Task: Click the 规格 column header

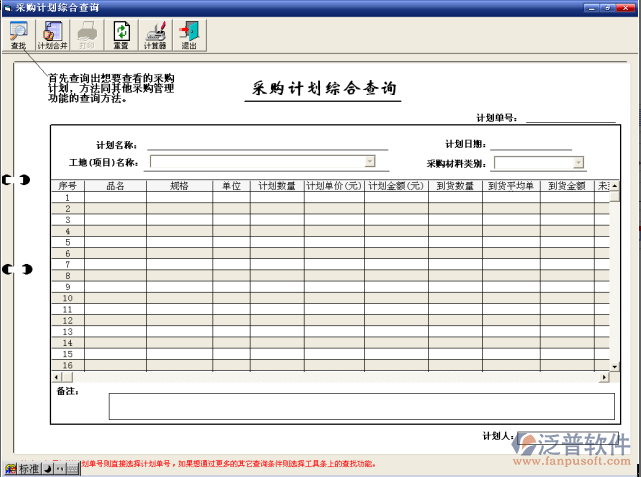Action: [x=179, y=186]
